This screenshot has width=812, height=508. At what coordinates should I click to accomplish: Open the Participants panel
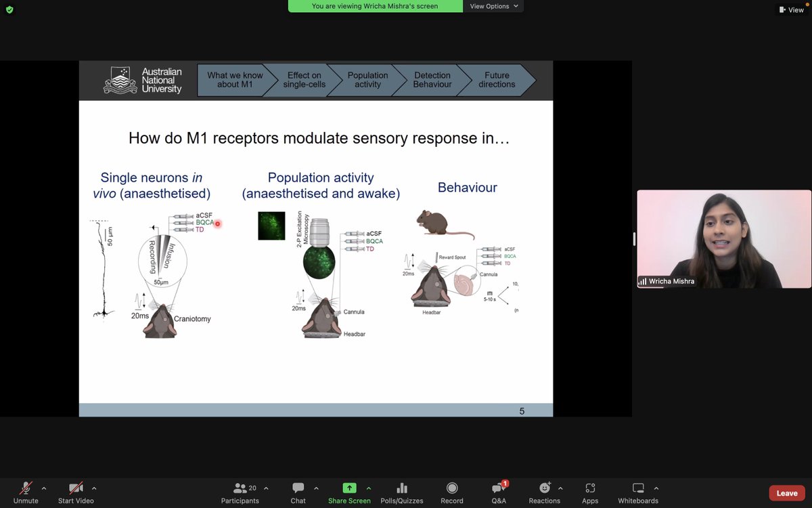click(x=240, y=492)
